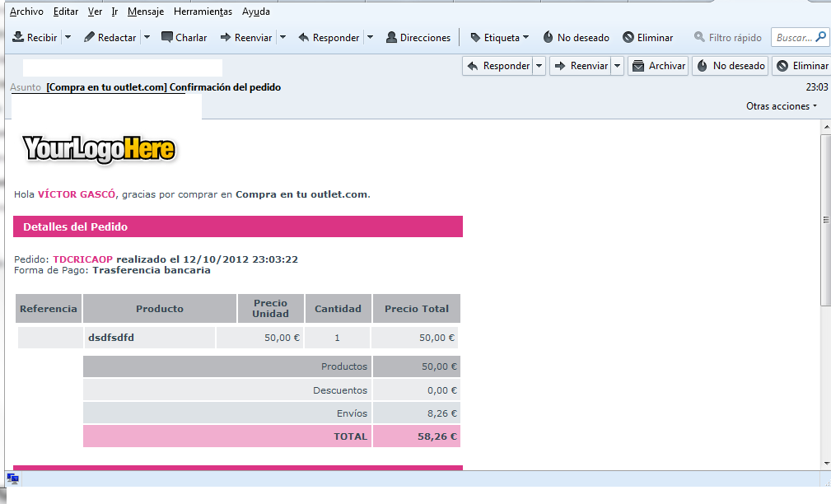Click the status bar connection icon

point(13,478)
